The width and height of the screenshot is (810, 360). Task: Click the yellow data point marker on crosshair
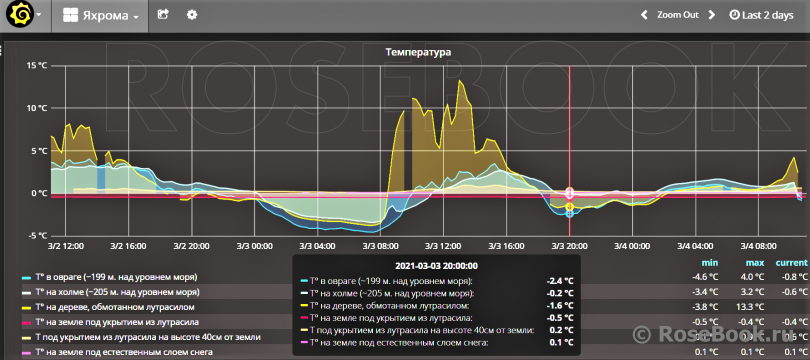pyautogui.click(x=570, y=207)
